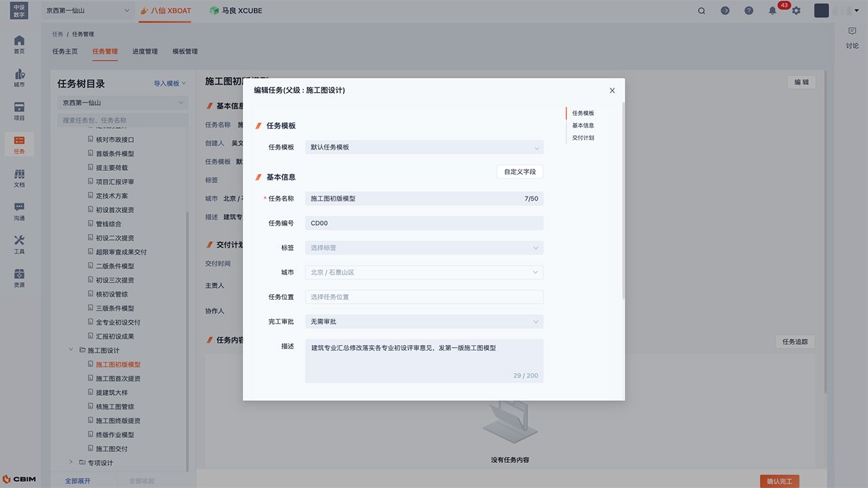868x488 pixels.
Task: Click the 确认完工 button
Action: [x=778, y=481]
